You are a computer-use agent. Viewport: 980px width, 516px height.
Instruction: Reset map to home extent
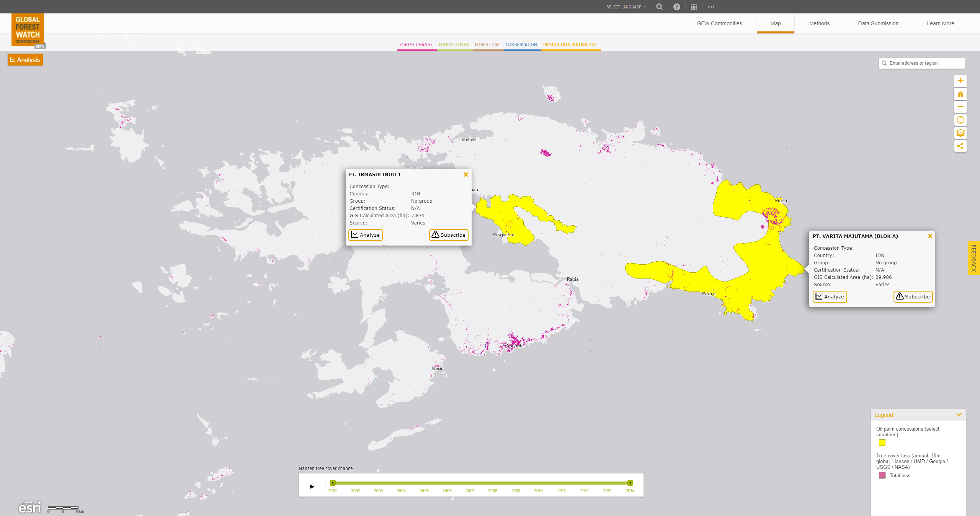[960, 94]
